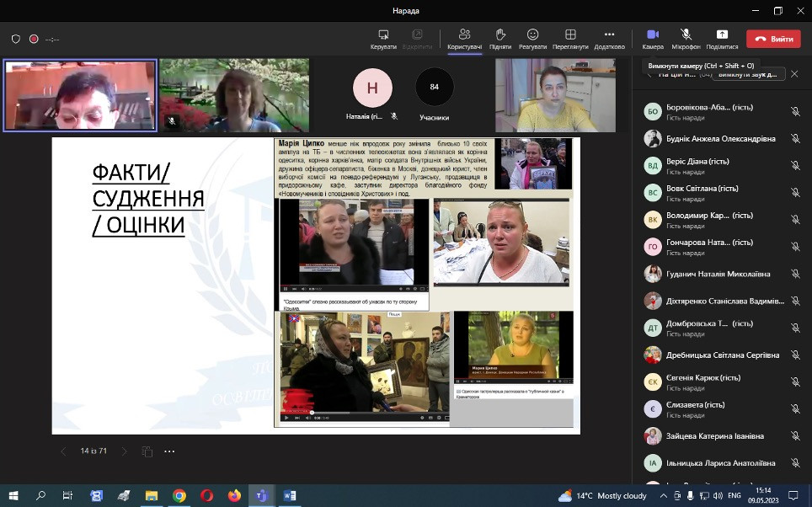Click the shield security icon

tap(16, 39)
